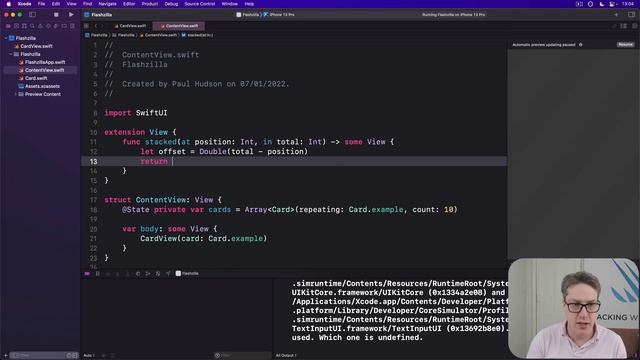This screenshot has height=360, width=640.
Task: Open the Editor menu
Action: click(129, 4)
